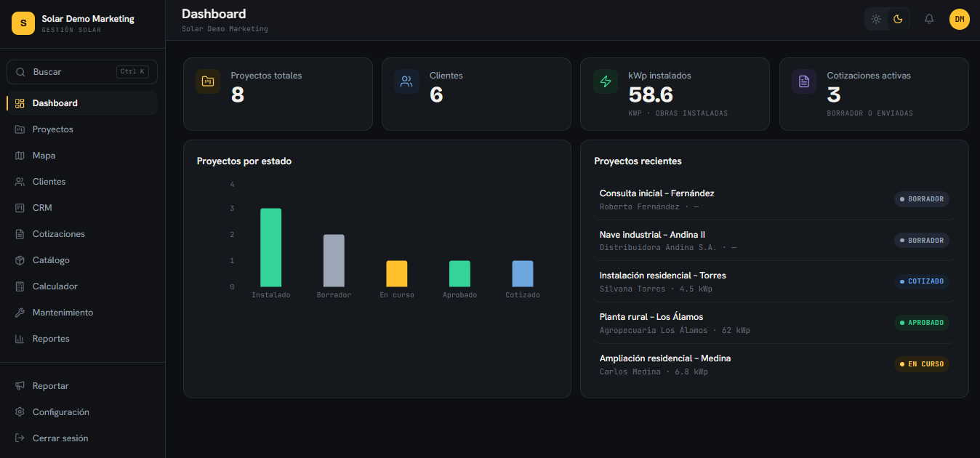The width and height of the screenshot is (980, 458).
Task: Click the Catálogo box icon
Action: coord(20,260)
